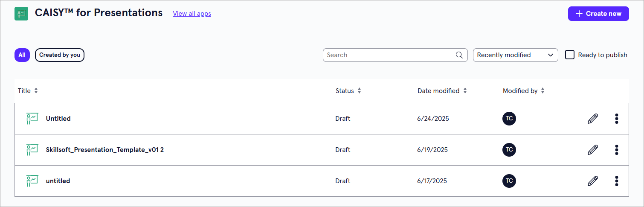The image size is (644, 207).
Task: Sort the list by Title column
Action: pyautogui.click(x=36, y=91)
